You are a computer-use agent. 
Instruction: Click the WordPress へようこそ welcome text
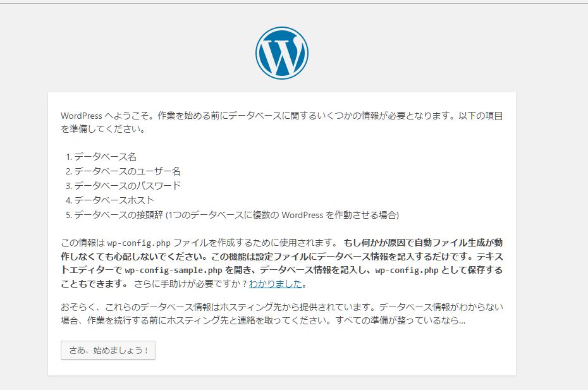click(x=106, y=116)
